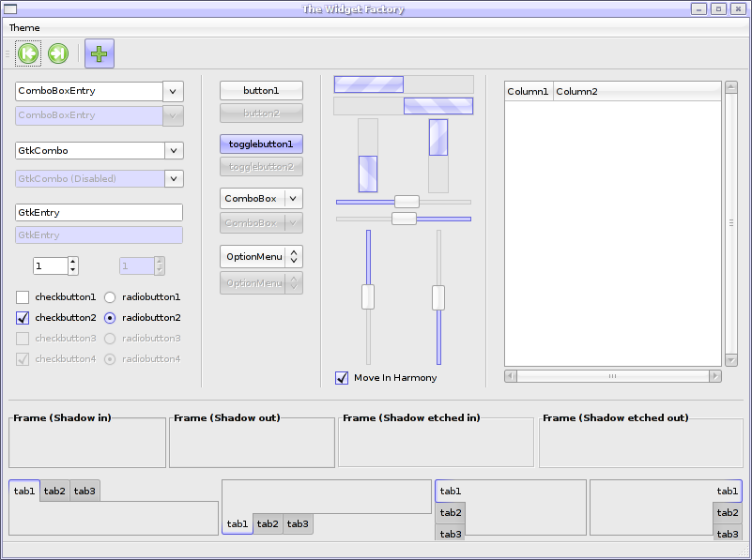This screenshot has width=752, height=560.
Task: Click the disabled radiobutton3
Action: [110, 339]
